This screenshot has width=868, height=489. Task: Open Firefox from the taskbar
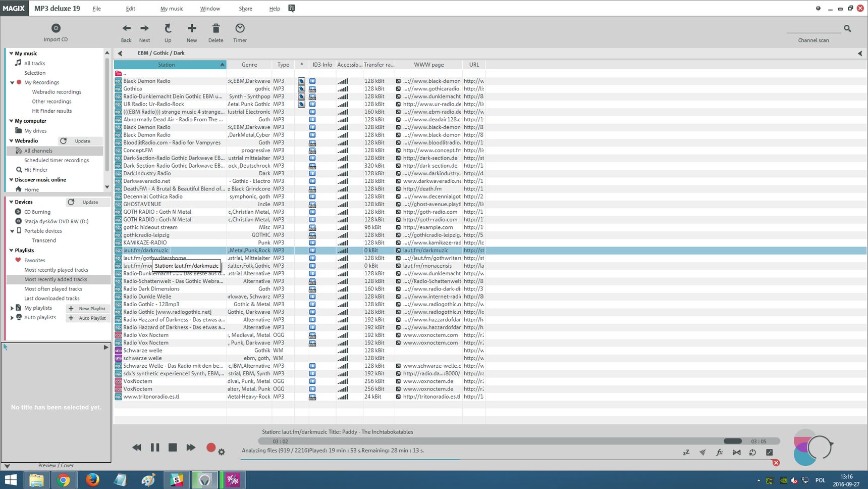(92, 480)
